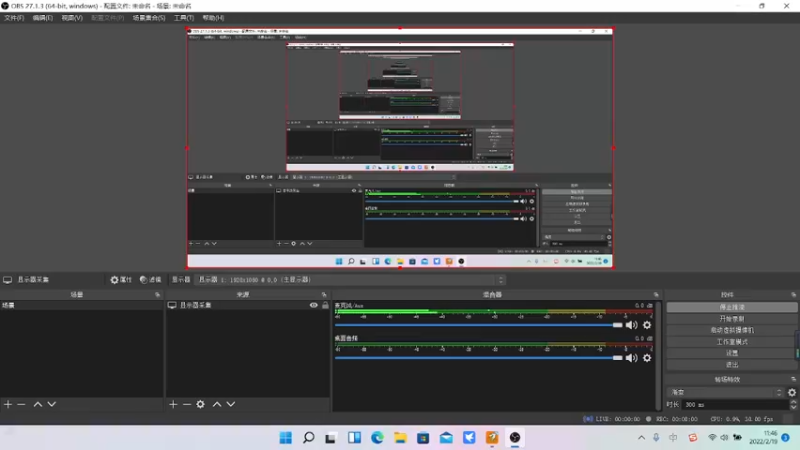This screenshot has height=450, width=800.
Task: Open Microsoft Edge from the taskbar
Action: (x=377, y=437)
